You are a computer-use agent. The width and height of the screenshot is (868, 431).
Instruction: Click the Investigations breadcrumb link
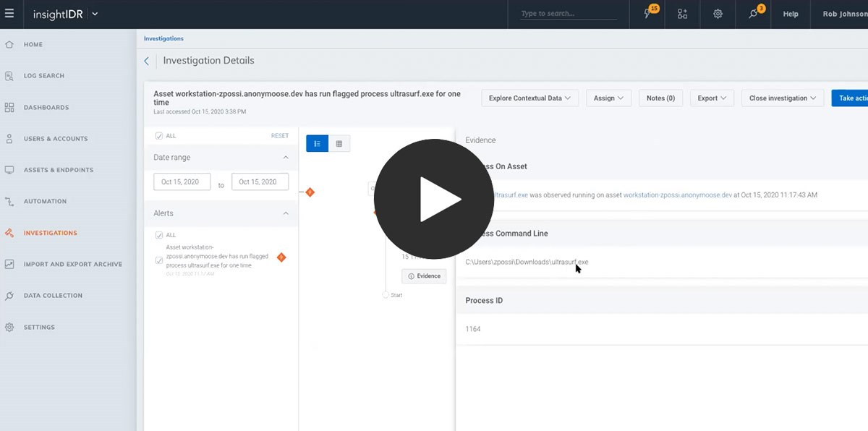(x=163, y=38)
